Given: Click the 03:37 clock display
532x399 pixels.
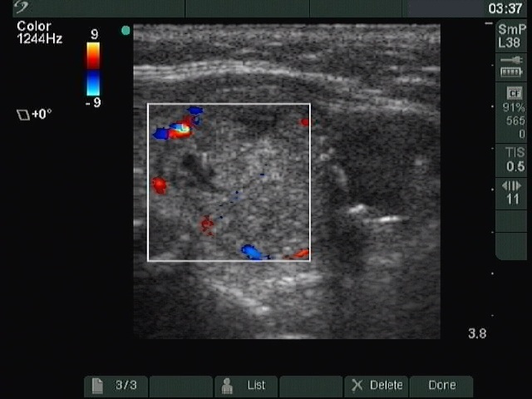Looking at the screenshot, I should pos(505,8).
